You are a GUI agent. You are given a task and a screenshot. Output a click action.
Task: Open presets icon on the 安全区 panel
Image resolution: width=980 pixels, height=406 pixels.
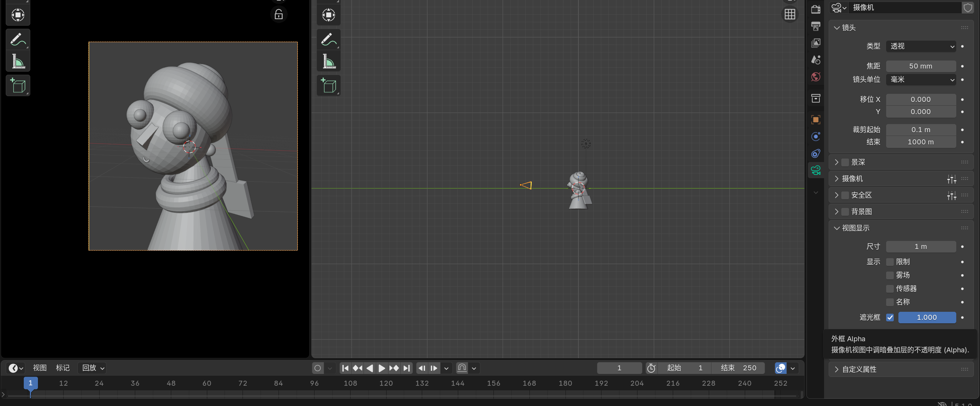click(x=951, y=195)
